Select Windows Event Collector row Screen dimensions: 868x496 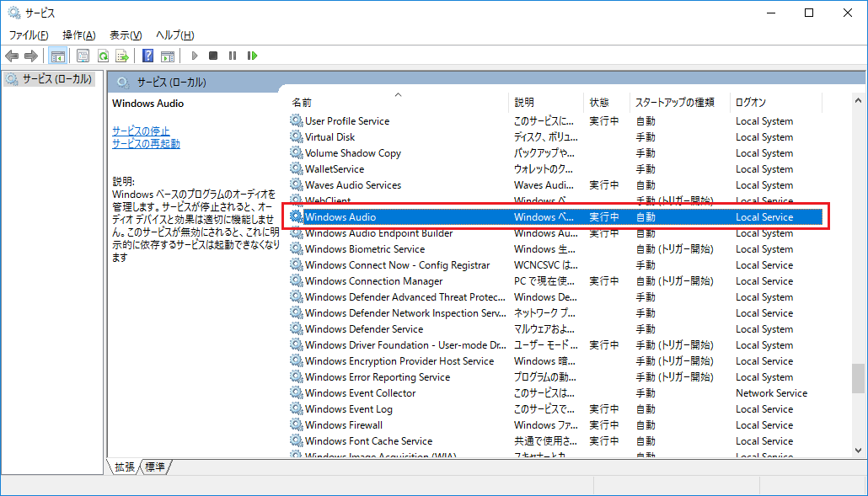pos(555,392)
